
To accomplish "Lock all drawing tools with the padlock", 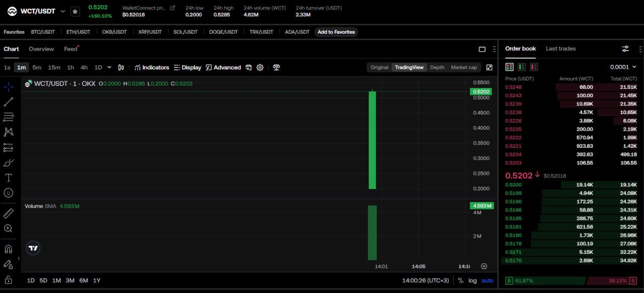I will click(9, 279).
